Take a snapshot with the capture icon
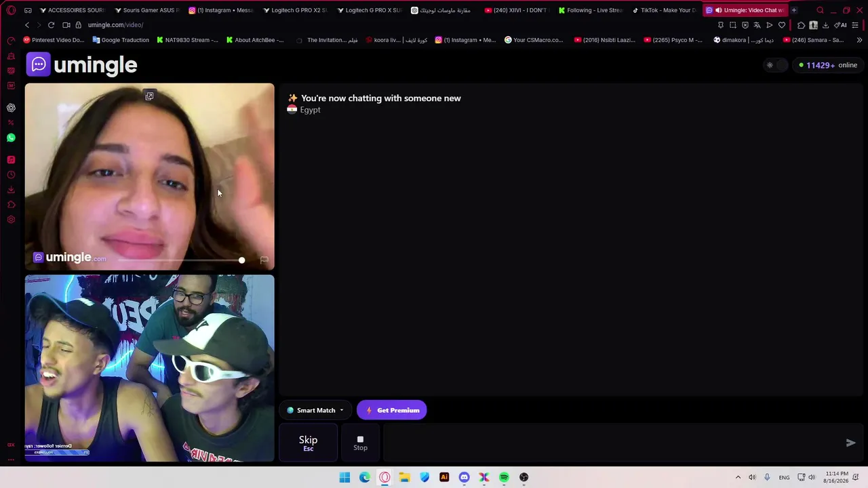Viewport: 868px width, 488px height. (733, 25)
